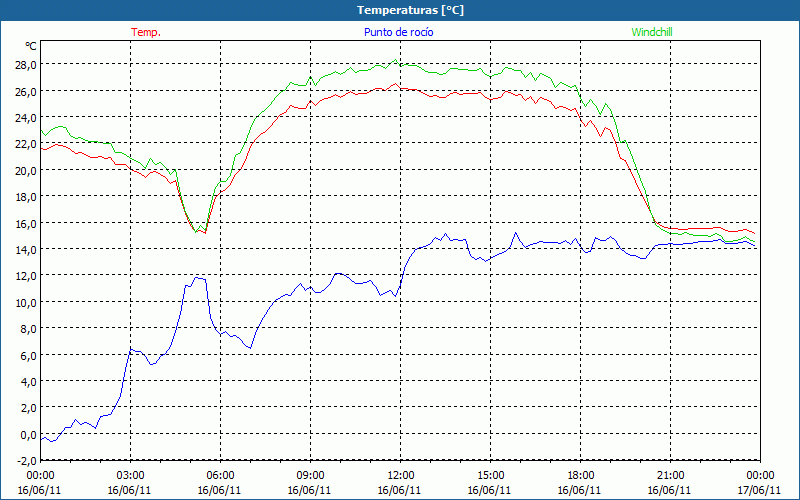Click the -2,0 y-axis value
The height and width of the screenshot is (500, 800).
click(x=26, y=461)
